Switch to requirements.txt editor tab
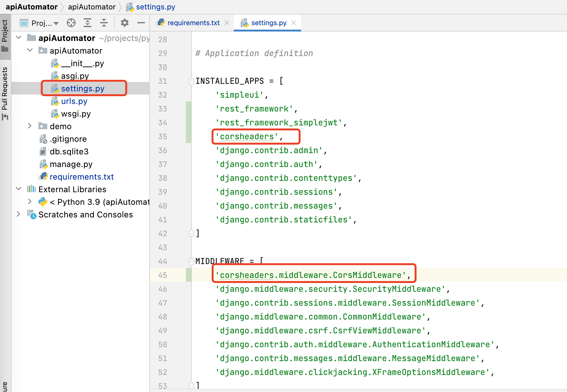Screen dimensions: 567x392 click(x=193, y=23)
